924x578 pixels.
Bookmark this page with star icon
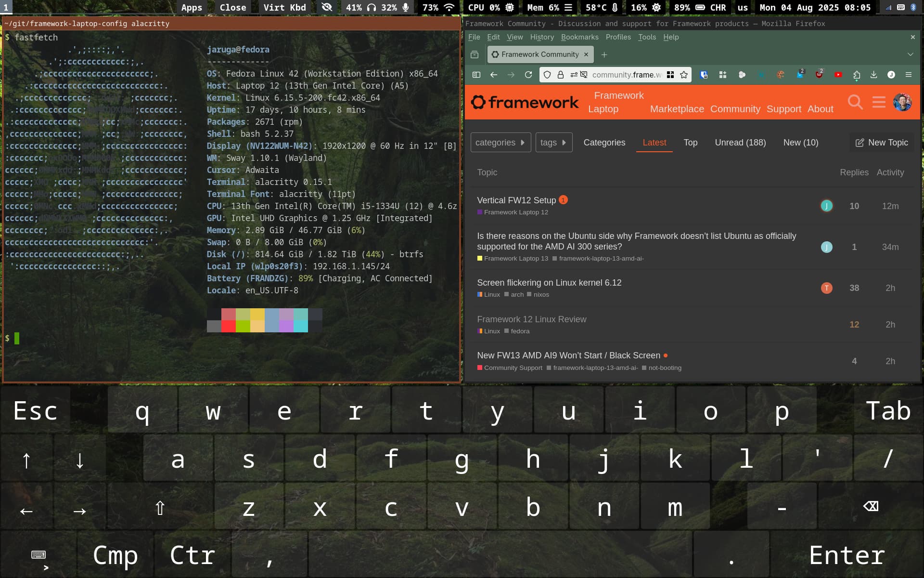coord(684,75)
